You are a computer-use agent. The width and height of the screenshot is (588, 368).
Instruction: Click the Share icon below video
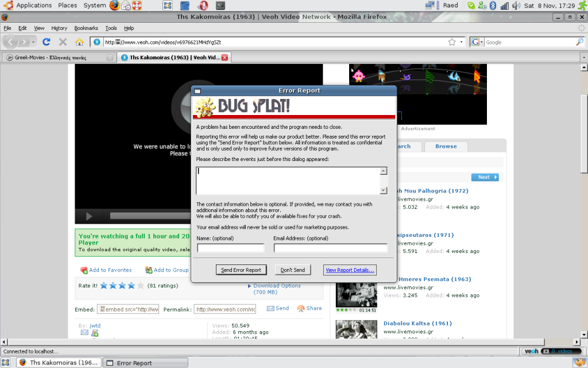tap(301, 308)
